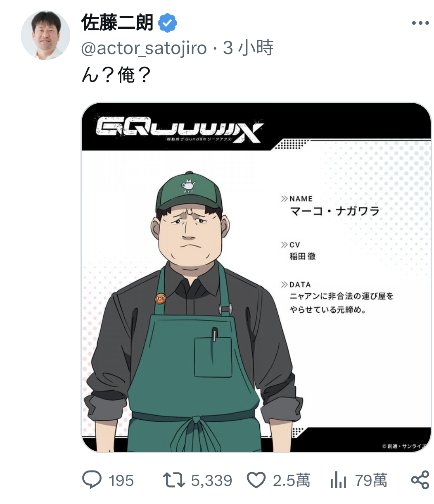Open the three-dot more options menu

pyautogui.click(x=420, y=23)
